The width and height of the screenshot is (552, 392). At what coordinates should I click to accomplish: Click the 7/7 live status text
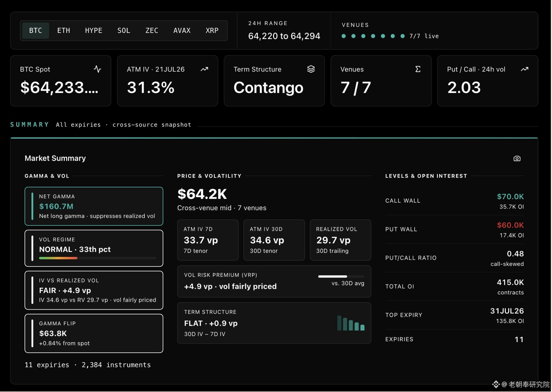424,36
